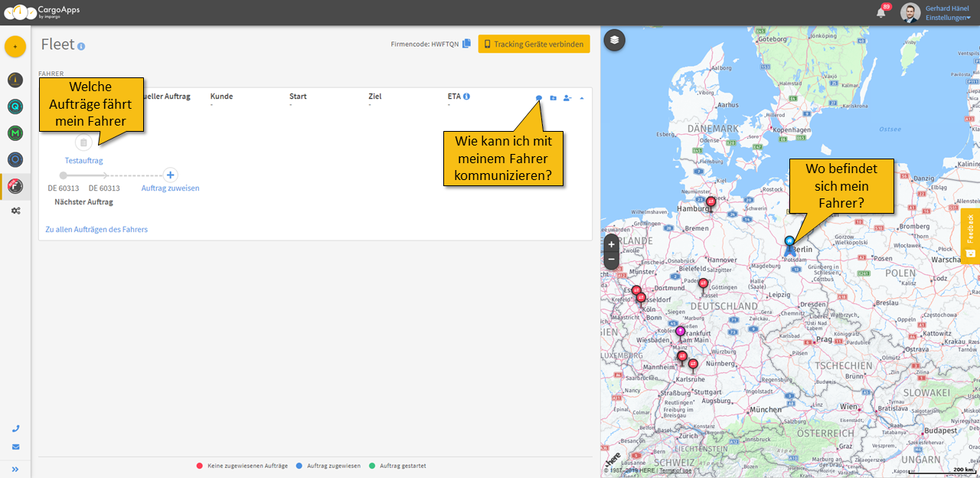Open the gears settings icon in sidebar

[x=15, y=211]
